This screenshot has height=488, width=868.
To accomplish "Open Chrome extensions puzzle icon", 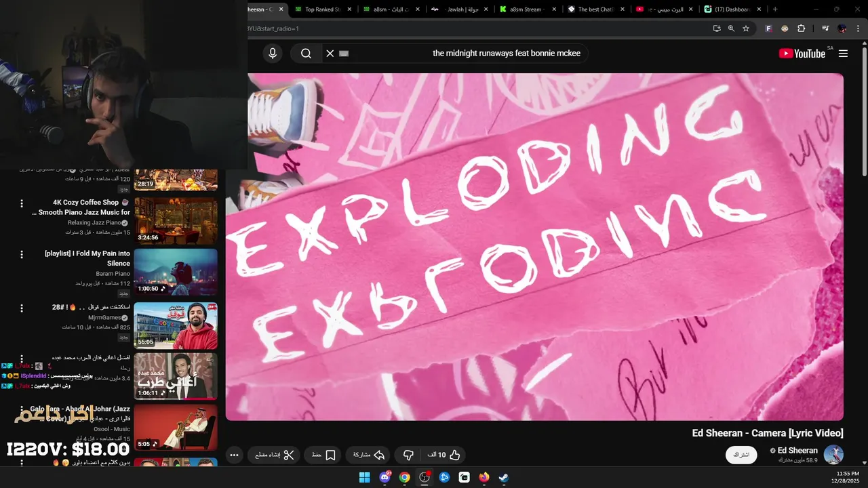I will point(802,28).
